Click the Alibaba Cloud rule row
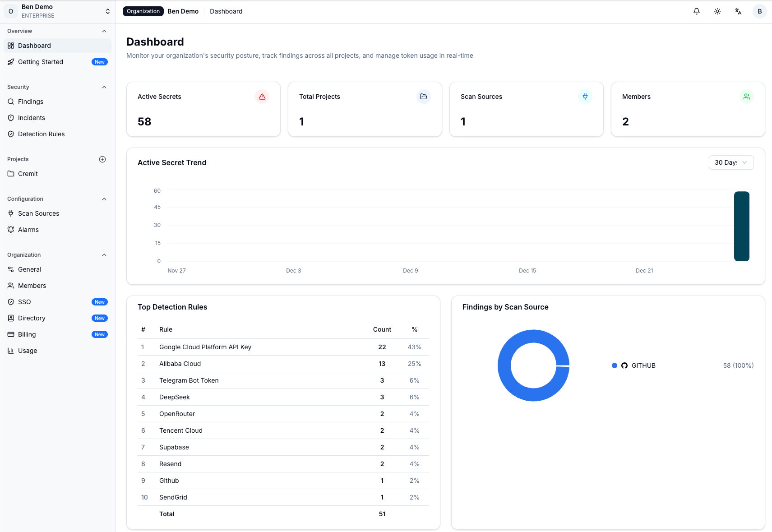772x532 pixels. coord(283,364)
